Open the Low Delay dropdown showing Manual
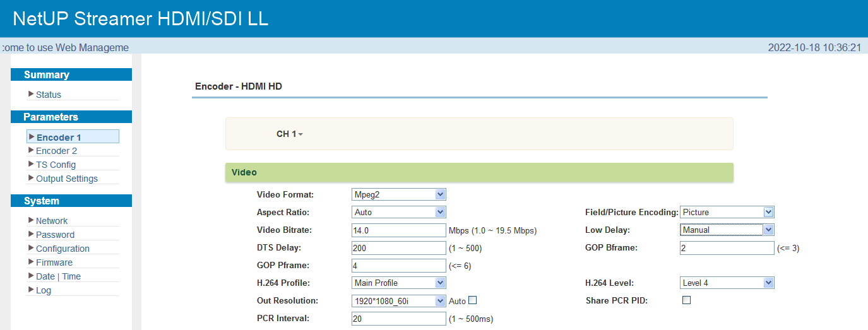868x330 pixels. tap(727, 230)
